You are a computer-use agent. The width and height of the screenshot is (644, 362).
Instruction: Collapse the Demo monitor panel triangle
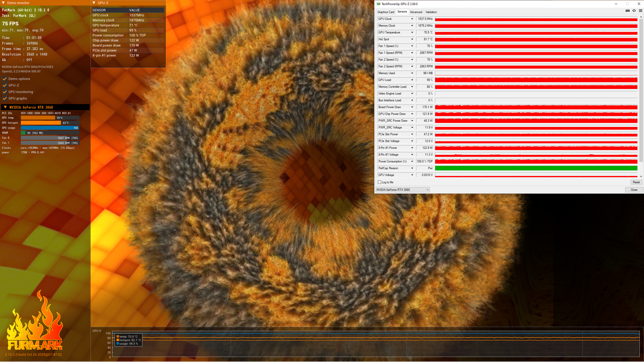(x=3, y=3)
